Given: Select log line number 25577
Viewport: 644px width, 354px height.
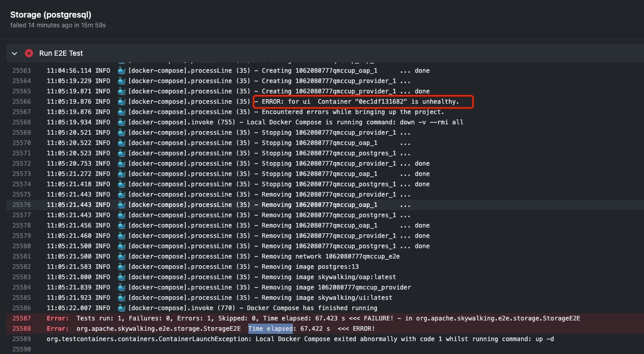Looking at the screenshot, I should click(22, 215).
